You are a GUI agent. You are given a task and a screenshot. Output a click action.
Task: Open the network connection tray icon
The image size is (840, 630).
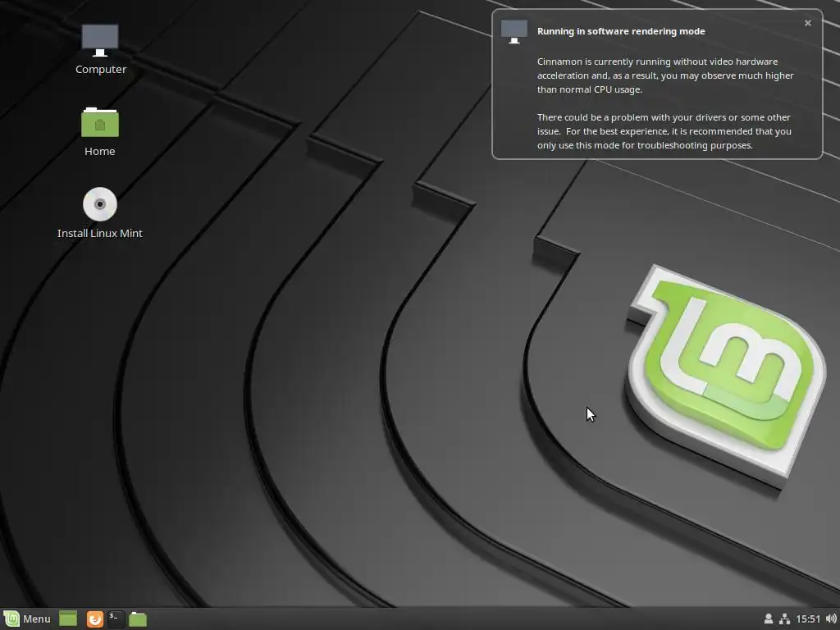coord(784,619)
